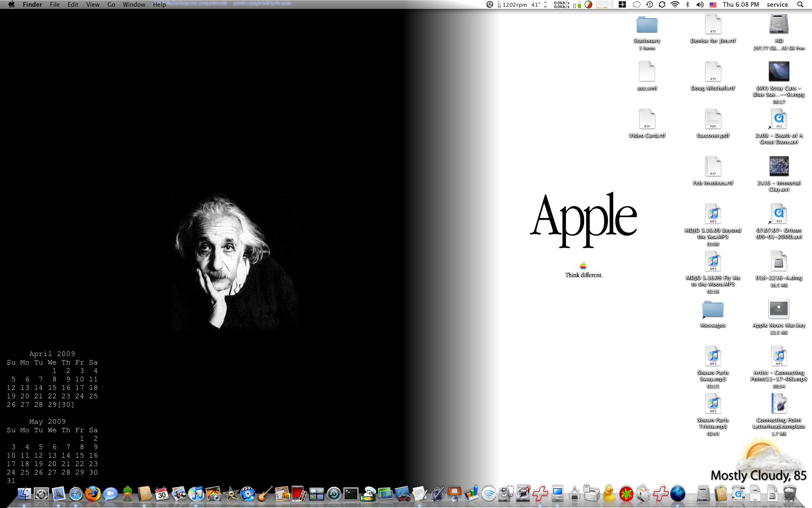
Task: Open the Wi-Fi status menu
Action: (x=675, y=5)
